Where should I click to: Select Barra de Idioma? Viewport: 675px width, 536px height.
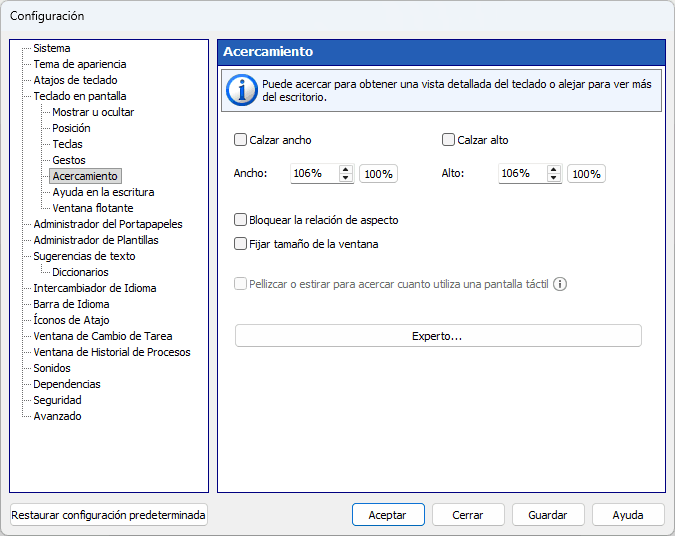[x=71, y=304]
